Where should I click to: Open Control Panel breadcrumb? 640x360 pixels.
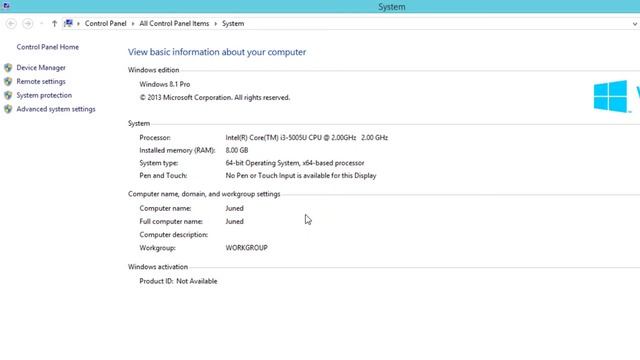(x=106, y=24)
